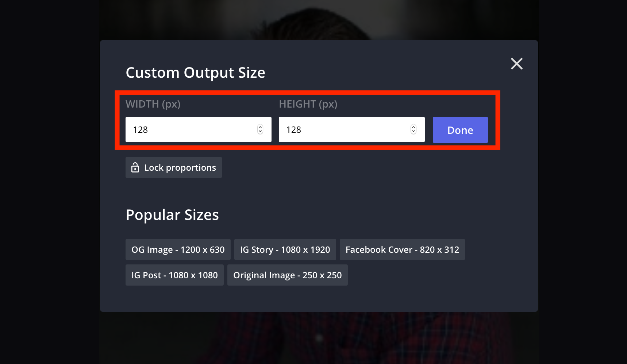Select the IG Post - 1080 x 1080 preset
Screen dimensions: 627x364
174,275
